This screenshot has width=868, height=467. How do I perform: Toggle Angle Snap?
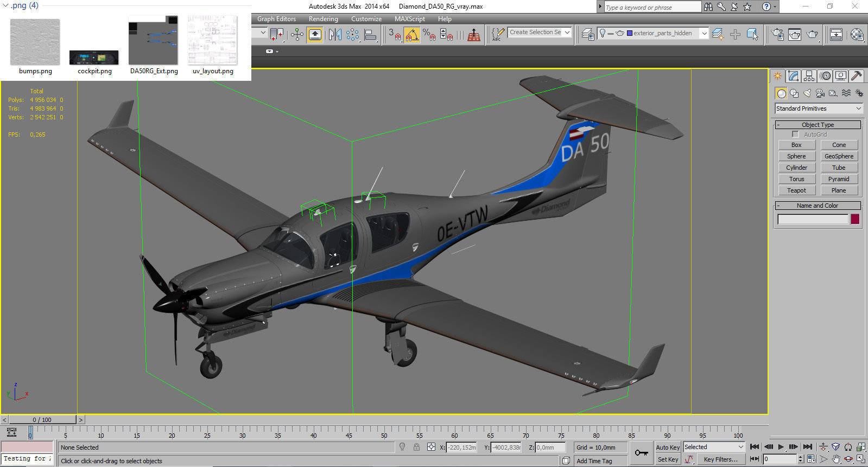click(412, 35)
